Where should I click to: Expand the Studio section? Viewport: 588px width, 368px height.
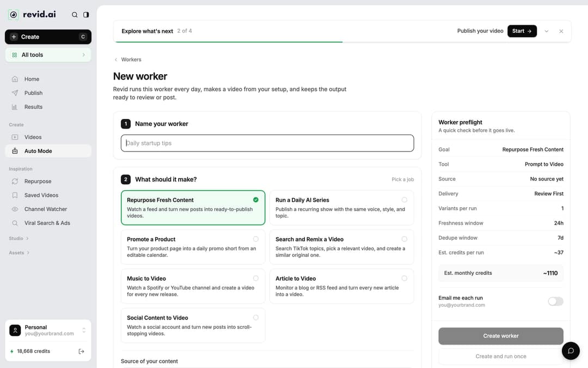click(19, 238)
